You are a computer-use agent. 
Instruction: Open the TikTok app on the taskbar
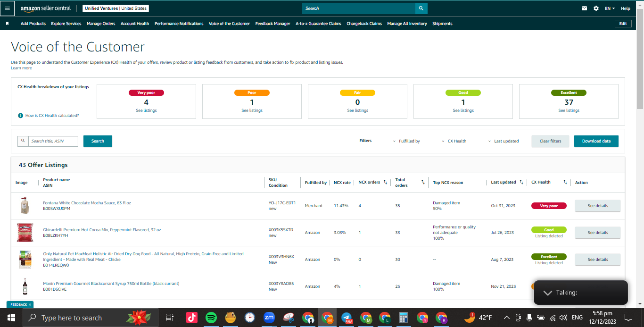[192, 318]
